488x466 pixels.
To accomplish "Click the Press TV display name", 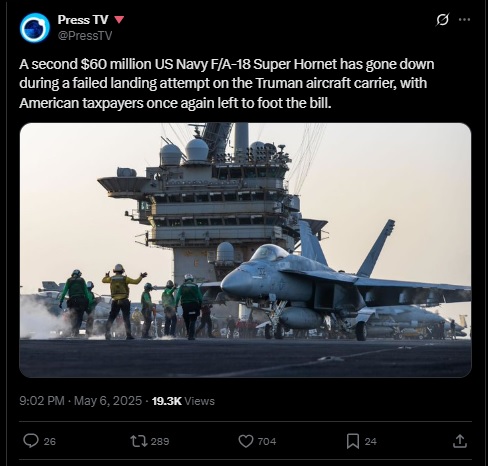I will click(x=83, y=20).
